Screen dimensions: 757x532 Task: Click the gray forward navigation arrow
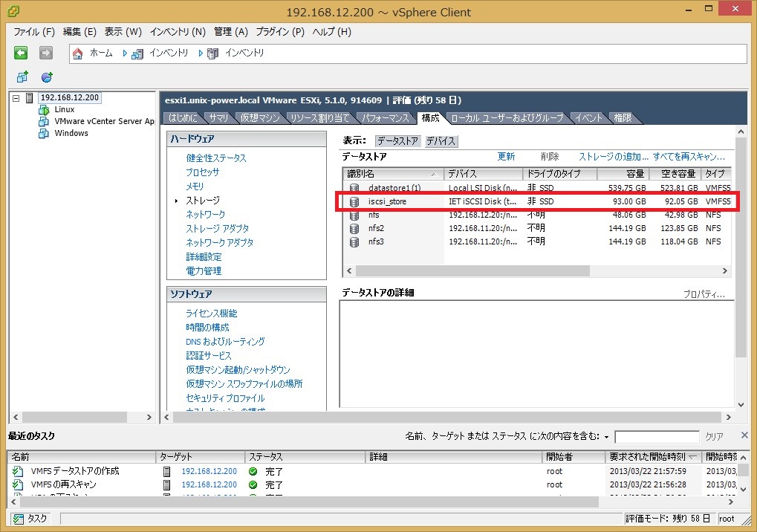pyautogui.click(x=46, y=53)
